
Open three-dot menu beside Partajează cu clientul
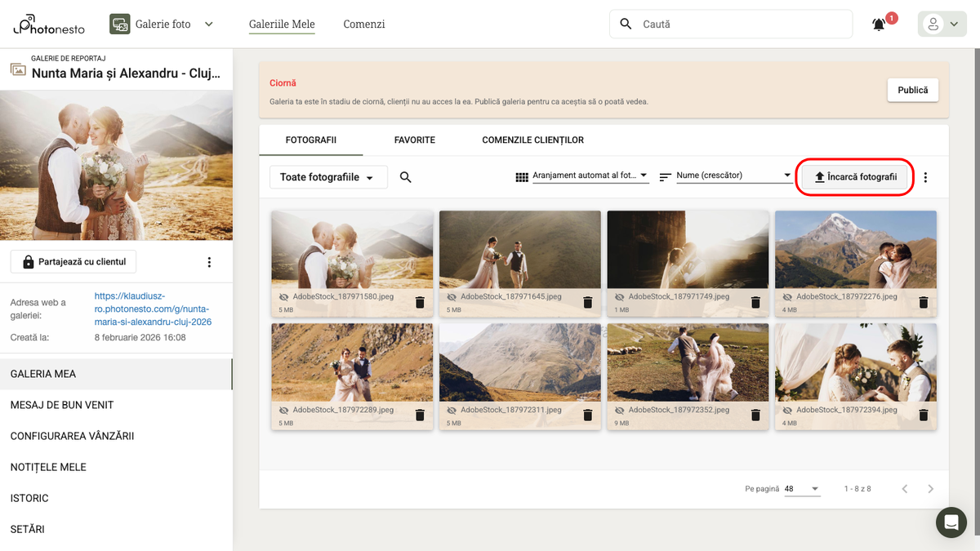(209, 262)
